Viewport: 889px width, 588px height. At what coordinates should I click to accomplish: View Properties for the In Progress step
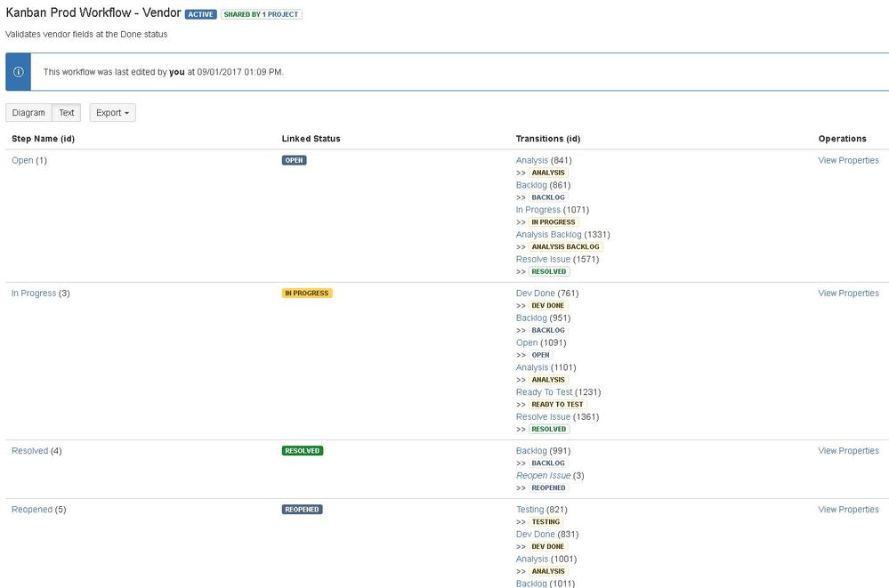[x=848, y=294]
